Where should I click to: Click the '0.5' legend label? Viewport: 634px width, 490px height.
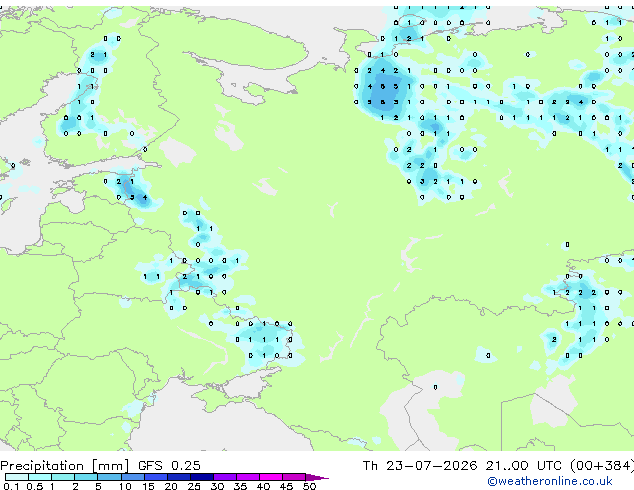34,486
